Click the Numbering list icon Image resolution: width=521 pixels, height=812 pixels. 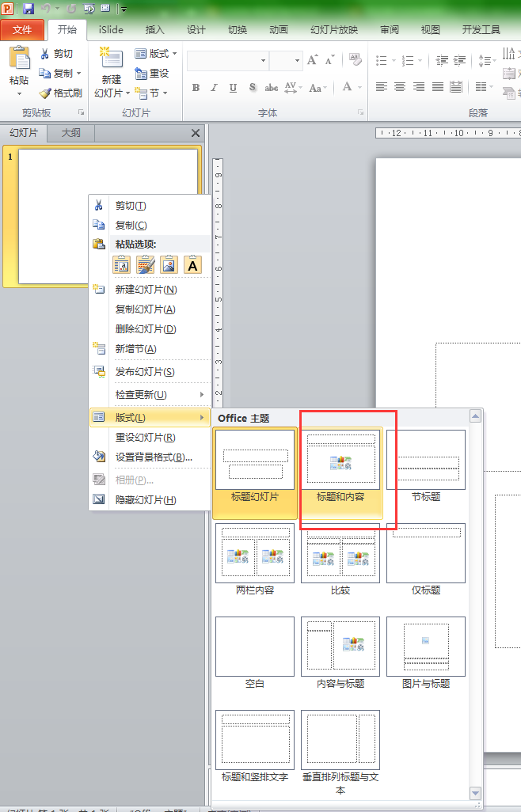coord(408,61)
